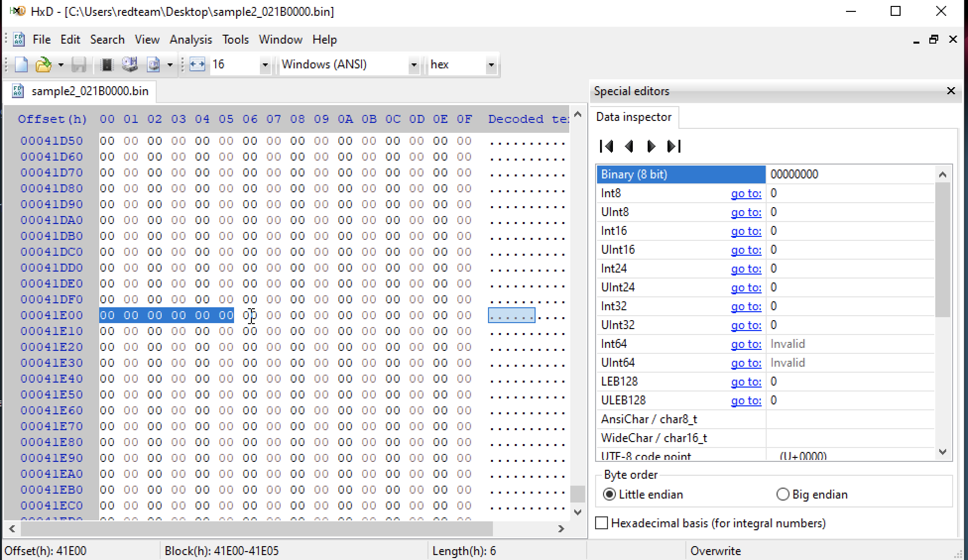Jump to first byte in Data inspector
This screenshot has width=968, height=560.
(606, 146)
